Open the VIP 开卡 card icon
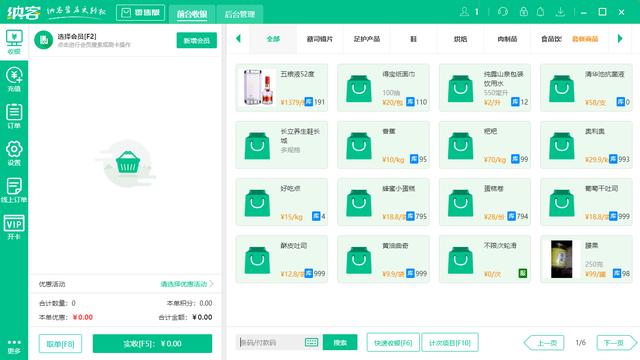Screen dimensions: 640x360 tap(14, 227)
